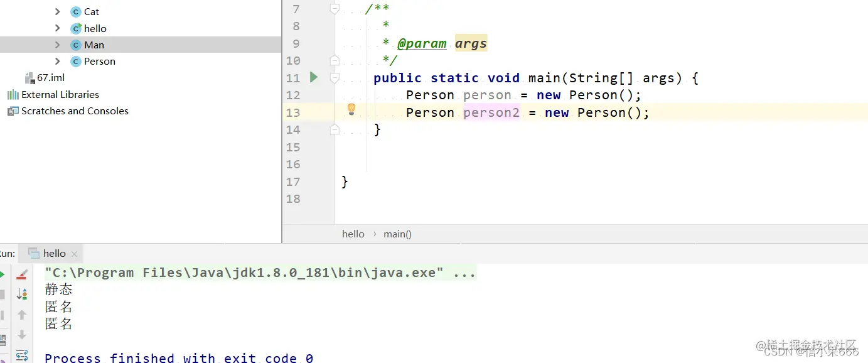The image size is (868, 363).
Task: Click the gray down arrow in Run toolbar
Action: [22, 334]
